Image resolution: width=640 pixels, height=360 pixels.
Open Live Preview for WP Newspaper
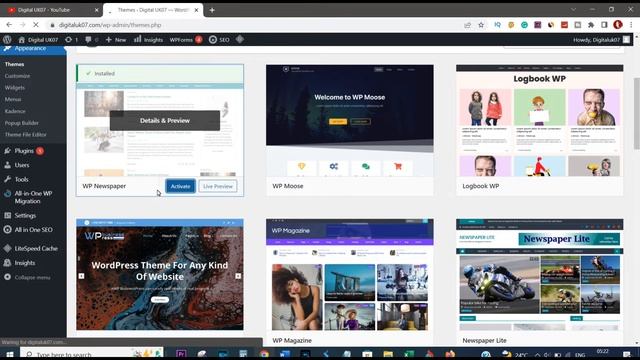coord(218,186)
